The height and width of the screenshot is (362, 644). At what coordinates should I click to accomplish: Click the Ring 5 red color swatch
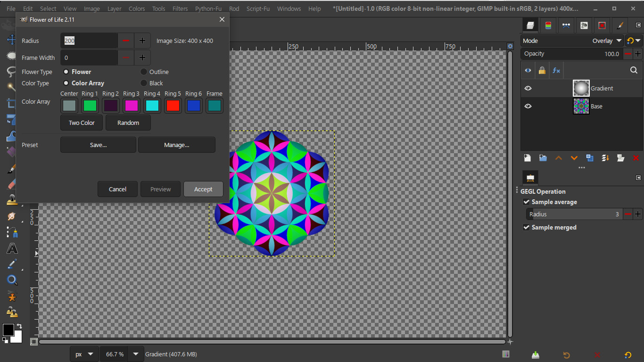pos(173,106)
